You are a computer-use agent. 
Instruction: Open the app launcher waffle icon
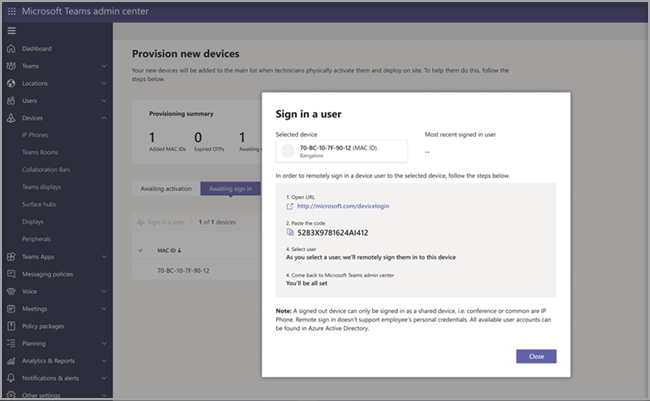12,11
